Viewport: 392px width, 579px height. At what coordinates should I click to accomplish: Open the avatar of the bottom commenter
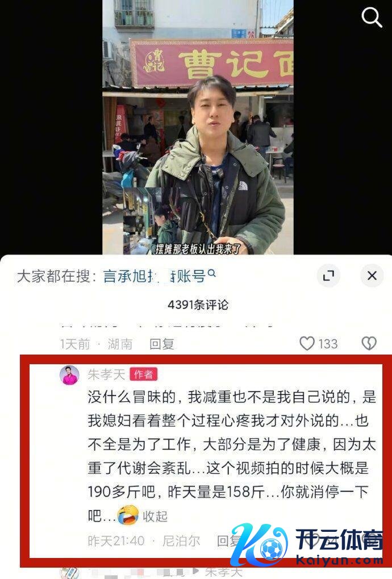pyautogui.click(x=69, y=573)
